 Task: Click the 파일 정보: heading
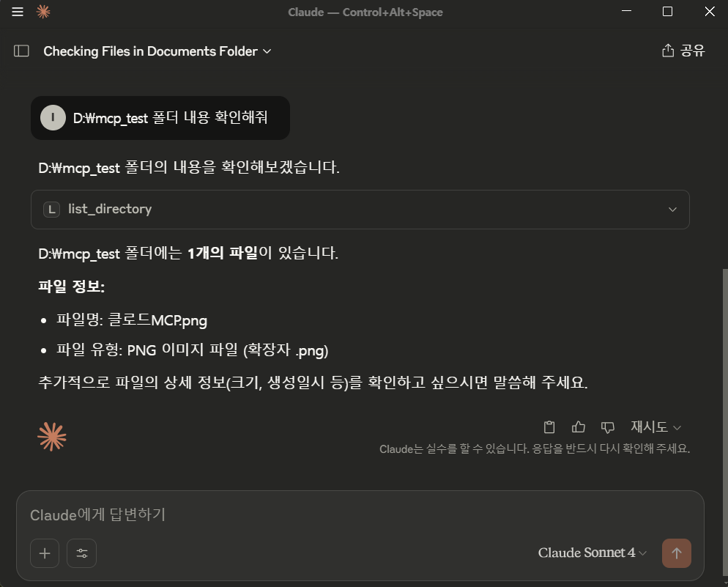[x=72, y=286]
